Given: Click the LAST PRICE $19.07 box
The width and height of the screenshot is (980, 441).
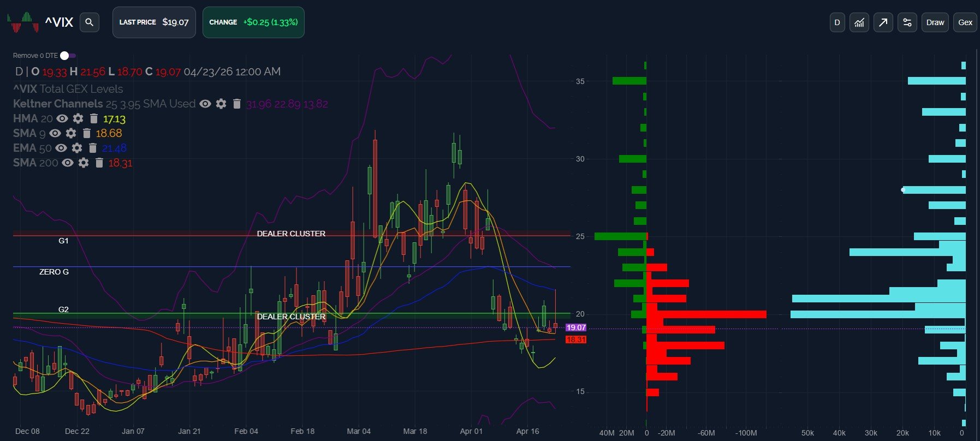Looking at the screenshot, I should (x=154, y=22).
